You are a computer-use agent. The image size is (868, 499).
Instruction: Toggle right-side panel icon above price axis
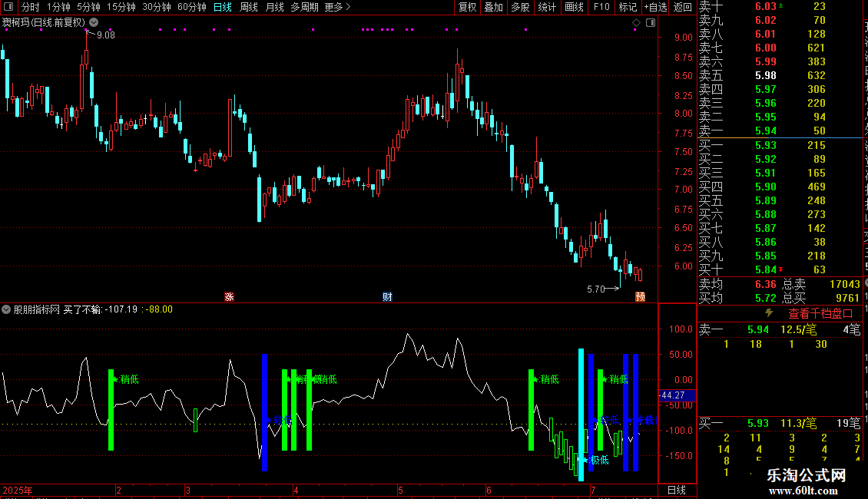(x=651, y=23)
